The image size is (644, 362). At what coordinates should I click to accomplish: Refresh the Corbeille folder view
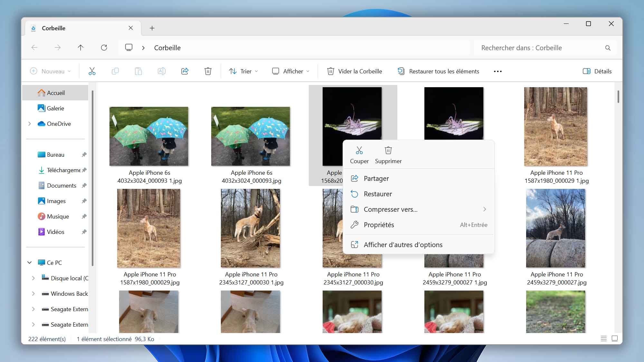[104, 48]
